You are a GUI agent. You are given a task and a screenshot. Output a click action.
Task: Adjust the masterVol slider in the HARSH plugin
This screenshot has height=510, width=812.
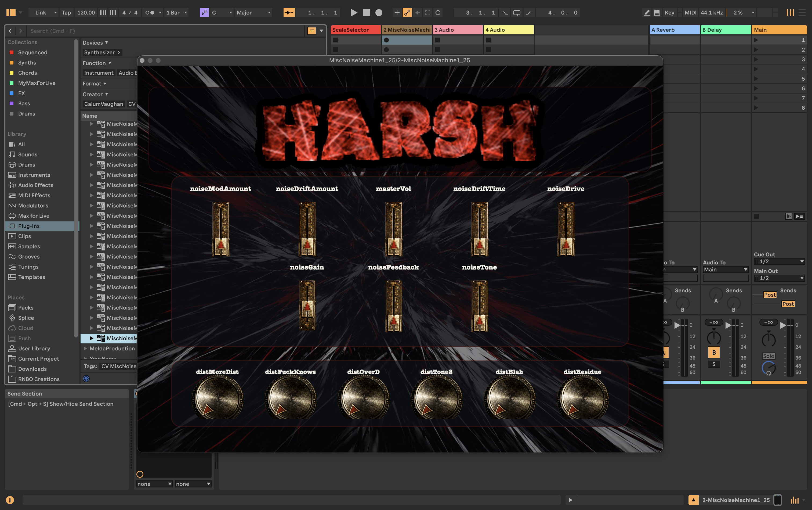[393, 229]
